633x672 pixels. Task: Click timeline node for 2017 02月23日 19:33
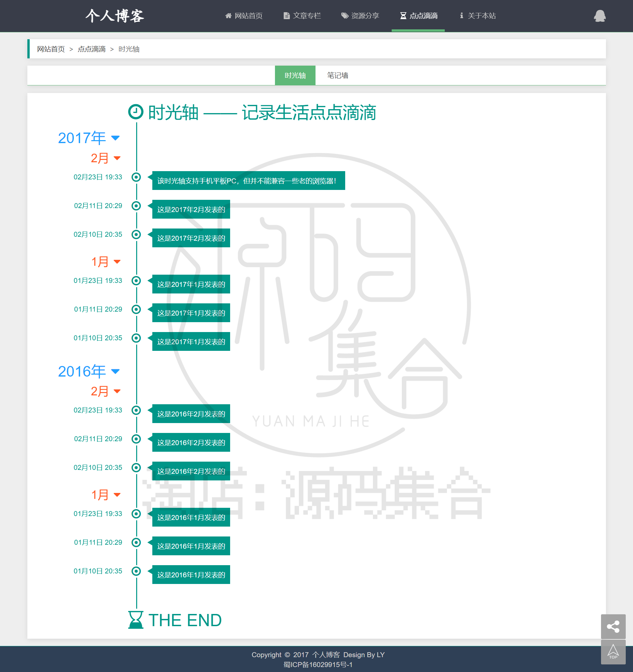pos(136,177)
